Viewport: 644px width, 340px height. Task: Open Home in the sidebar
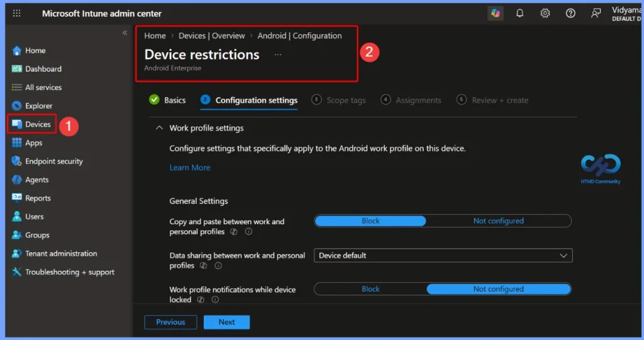[x=35, y=50]
